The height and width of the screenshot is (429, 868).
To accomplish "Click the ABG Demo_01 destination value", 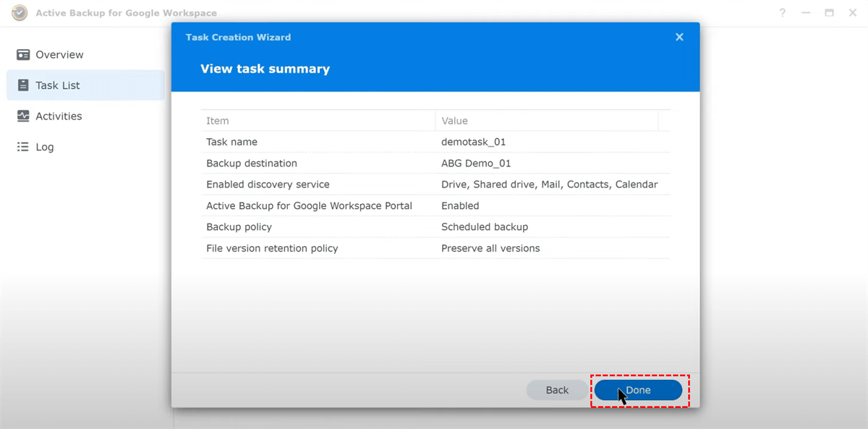I will point(476,163).
